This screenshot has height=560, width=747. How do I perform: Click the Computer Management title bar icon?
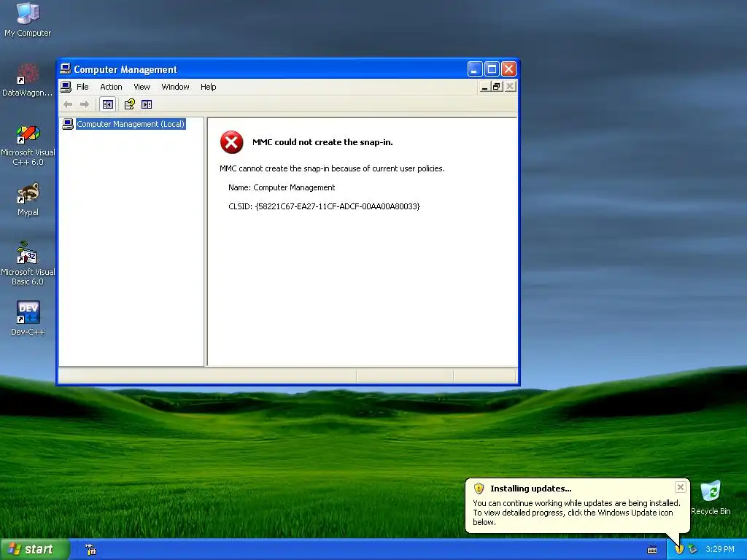65,69
